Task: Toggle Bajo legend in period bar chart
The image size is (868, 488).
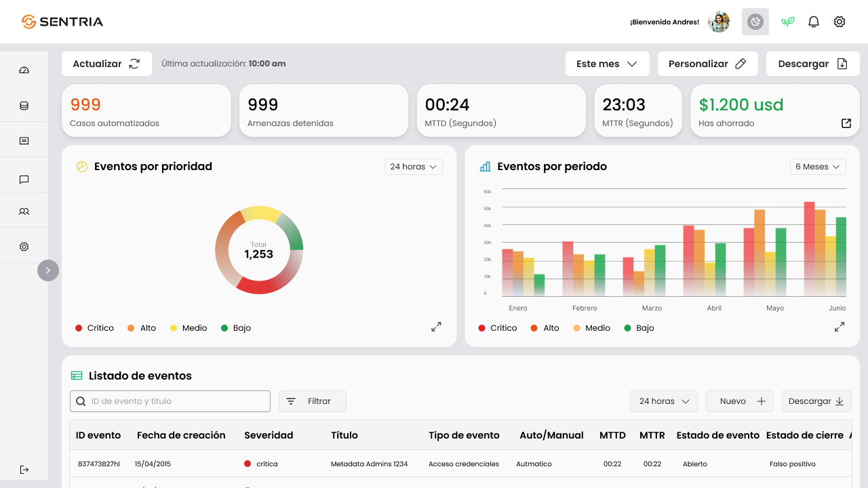Action: pos(639,328)
